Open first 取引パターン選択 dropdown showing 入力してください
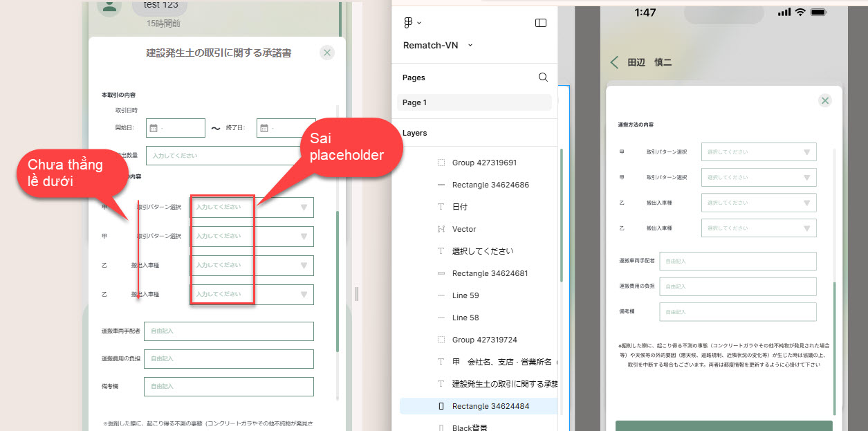 point(252,208)
